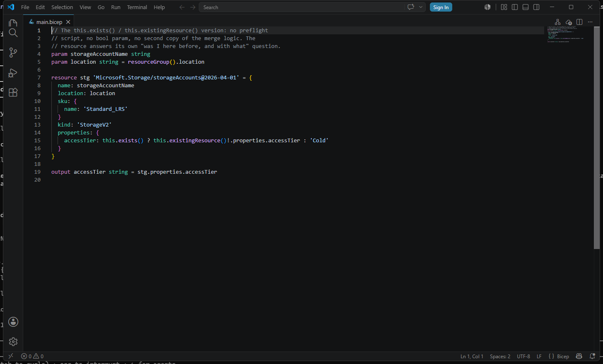Open the Terminal menu
This screenshot has width=603, height=364.
[x=137, y=7]
